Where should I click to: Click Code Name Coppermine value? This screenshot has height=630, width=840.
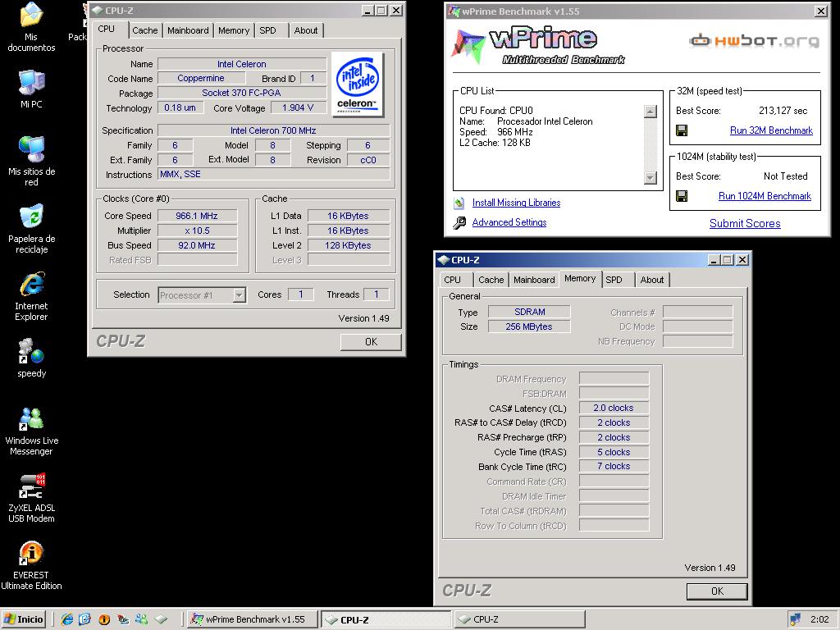point(201,78)
